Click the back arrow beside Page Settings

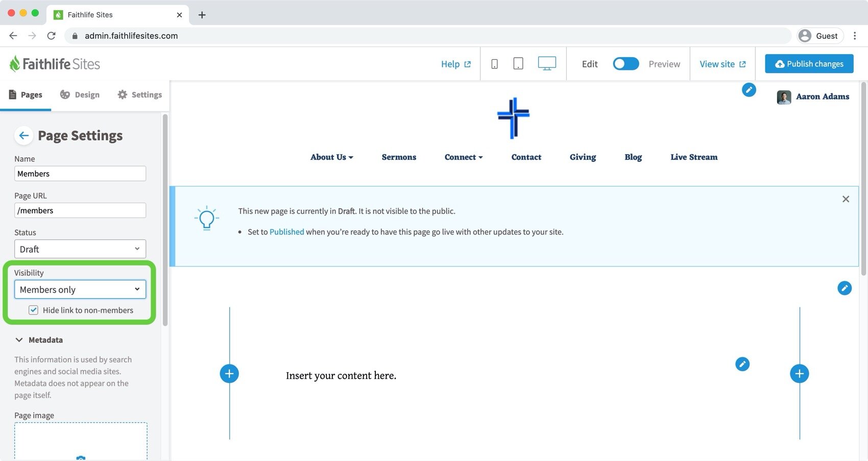23,135
